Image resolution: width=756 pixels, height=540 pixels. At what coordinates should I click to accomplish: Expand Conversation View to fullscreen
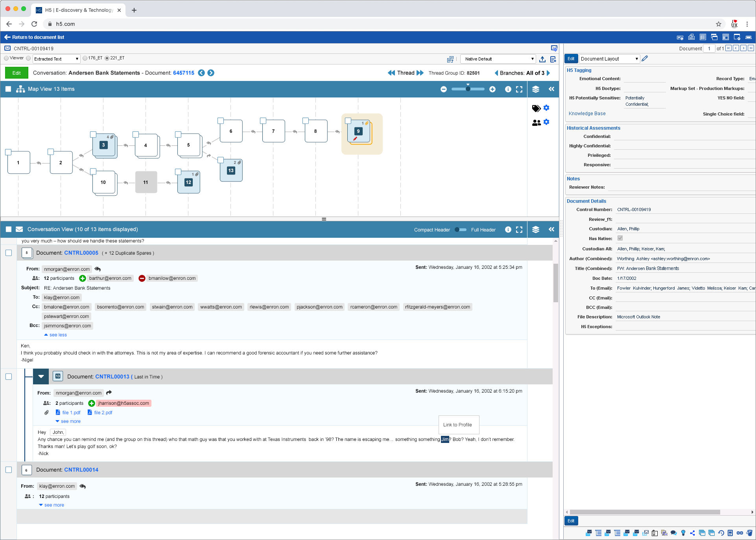click(519, 230)
